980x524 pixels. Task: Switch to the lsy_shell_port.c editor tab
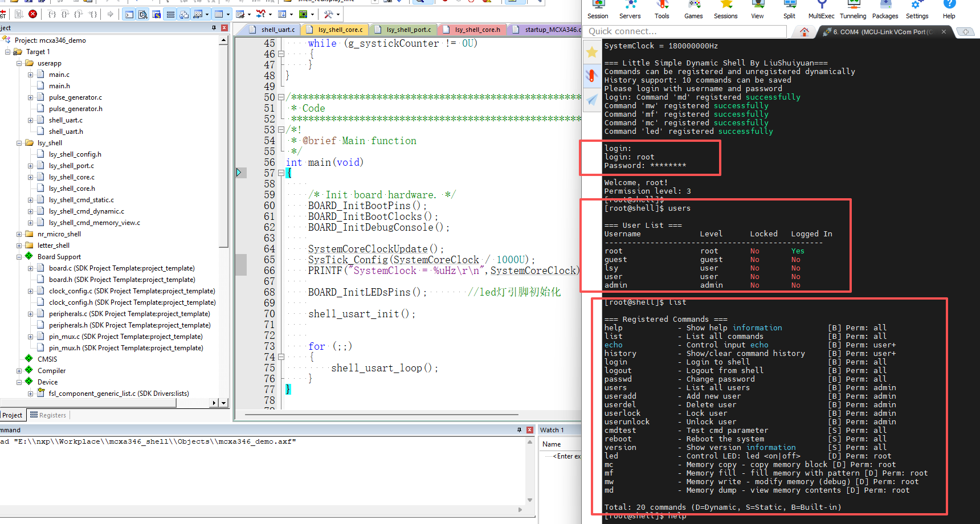[x=409, y=30]
